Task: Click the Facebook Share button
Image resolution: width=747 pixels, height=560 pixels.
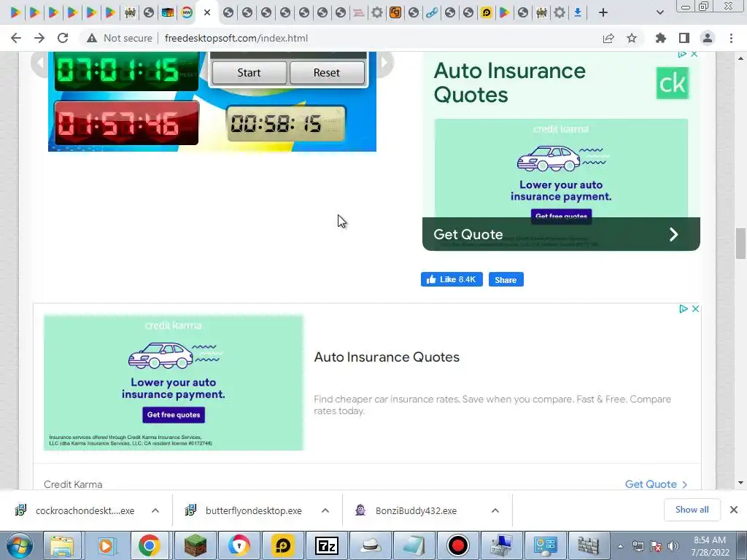Action: 506,279
